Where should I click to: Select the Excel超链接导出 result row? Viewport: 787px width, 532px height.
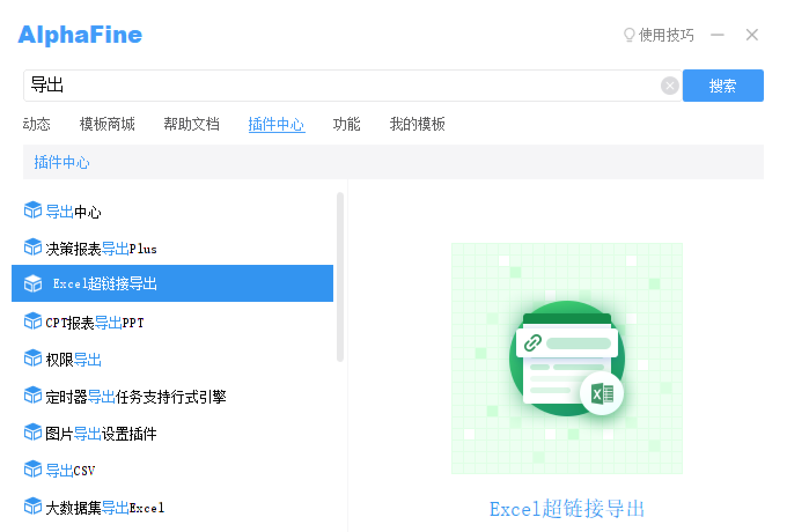click(172, 283)
